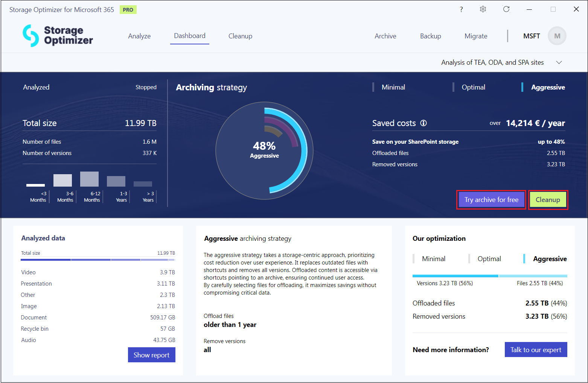Click the help question mark icon
The height and width of the screenshot is (383, 588).
(461, 9)
